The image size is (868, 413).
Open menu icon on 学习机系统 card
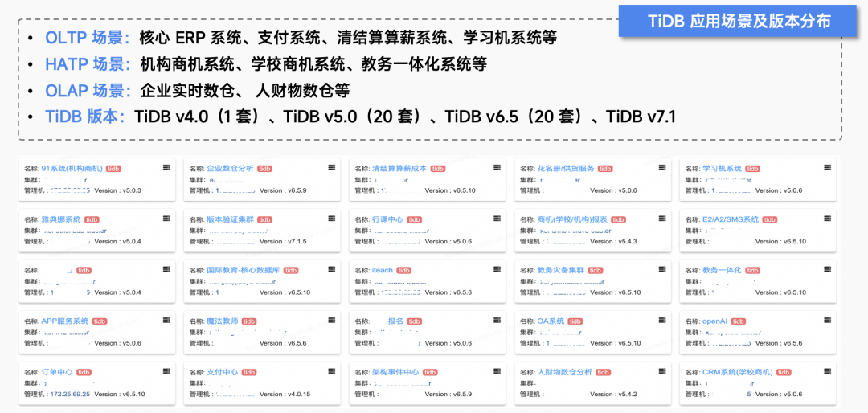click(827, 167)
